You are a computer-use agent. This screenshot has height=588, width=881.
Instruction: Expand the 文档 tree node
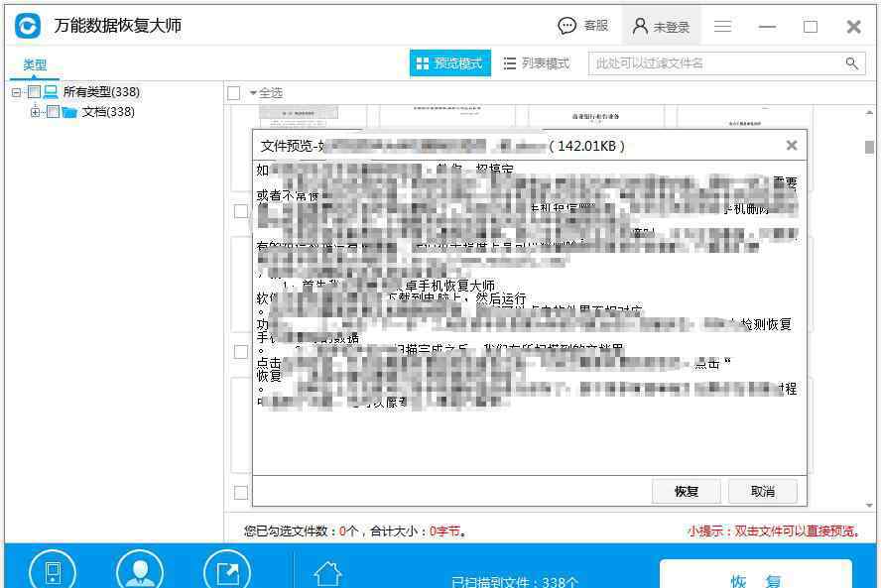[x=35, y=112]
